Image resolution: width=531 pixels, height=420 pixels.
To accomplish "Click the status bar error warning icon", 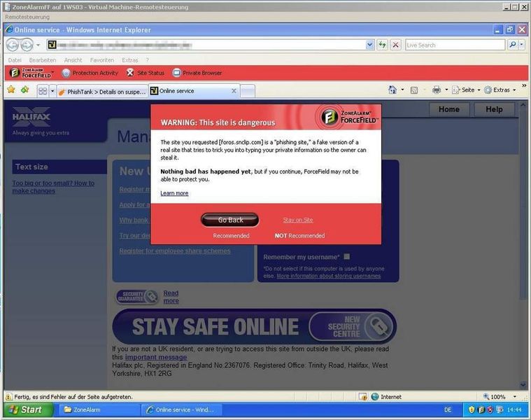I will point(8,396).
